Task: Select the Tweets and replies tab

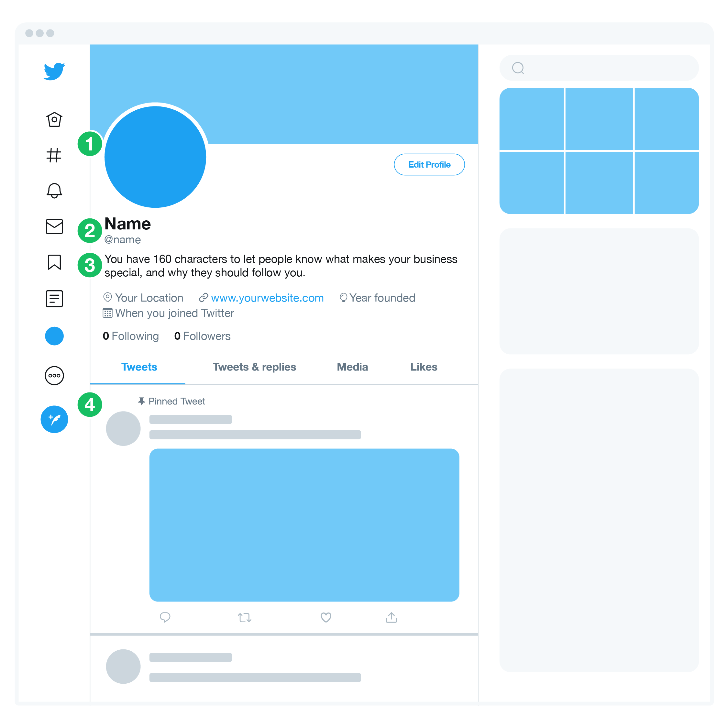Action: point(253,366)
